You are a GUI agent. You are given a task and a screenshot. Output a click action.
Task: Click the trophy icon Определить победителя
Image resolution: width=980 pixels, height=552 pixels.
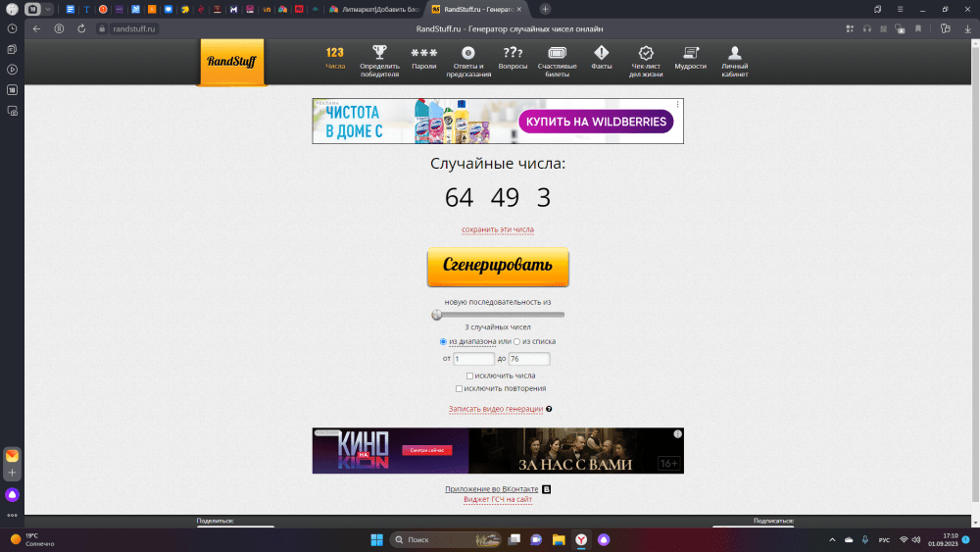pos(379,53)
